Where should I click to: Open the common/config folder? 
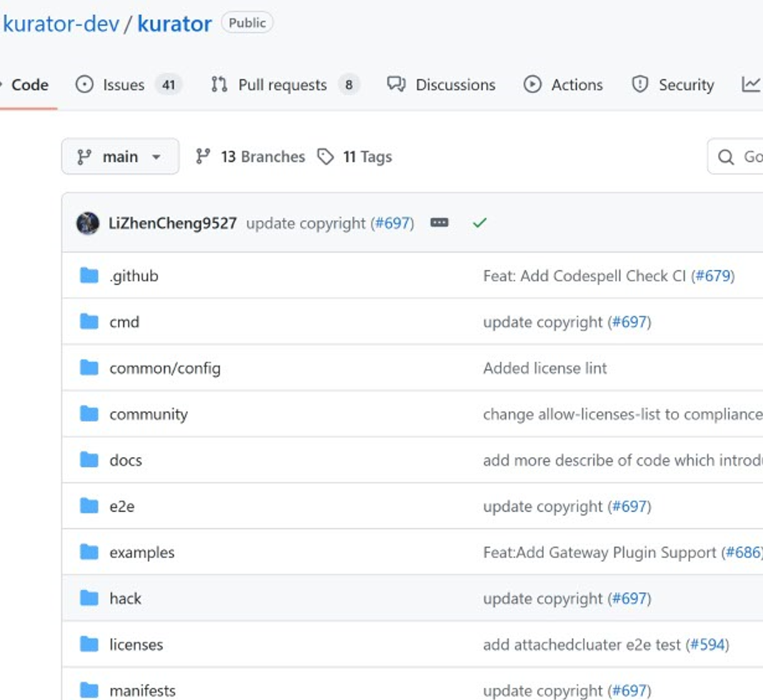click(x=165, y=369)
